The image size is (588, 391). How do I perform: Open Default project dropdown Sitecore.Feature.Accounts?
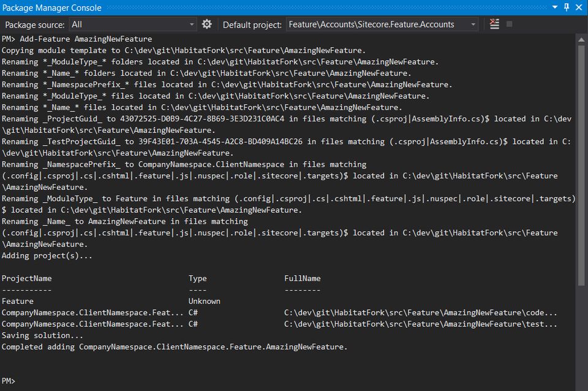(382, 25)
